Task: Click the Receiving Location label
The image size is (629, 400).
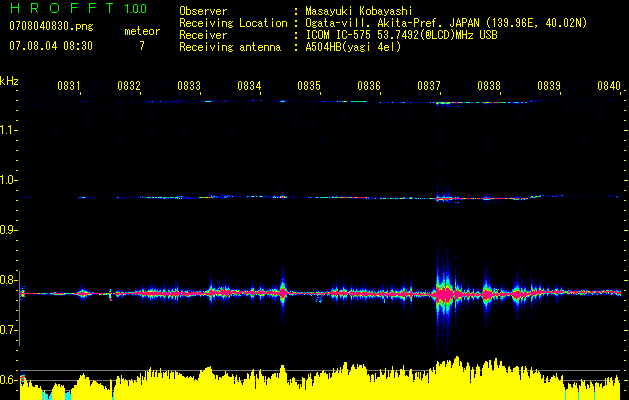Action: (233, 23)
